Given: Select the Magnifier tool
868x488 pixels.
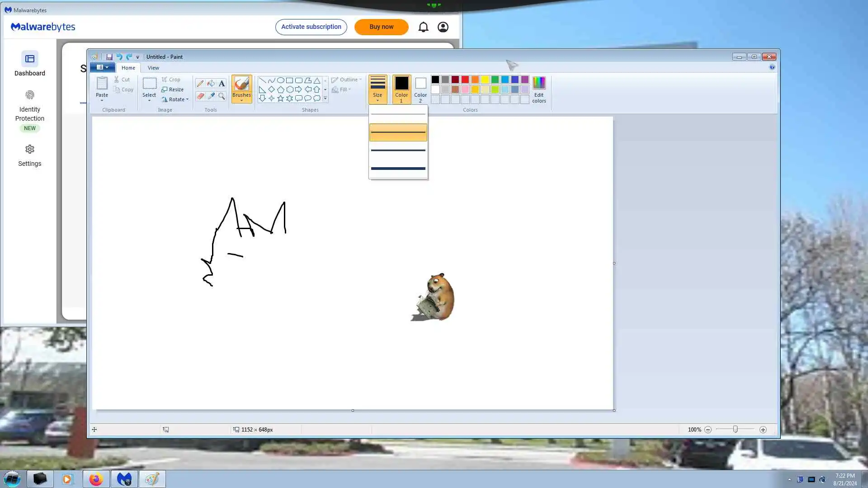Looking at the screenshot, I should pos(222,96).
